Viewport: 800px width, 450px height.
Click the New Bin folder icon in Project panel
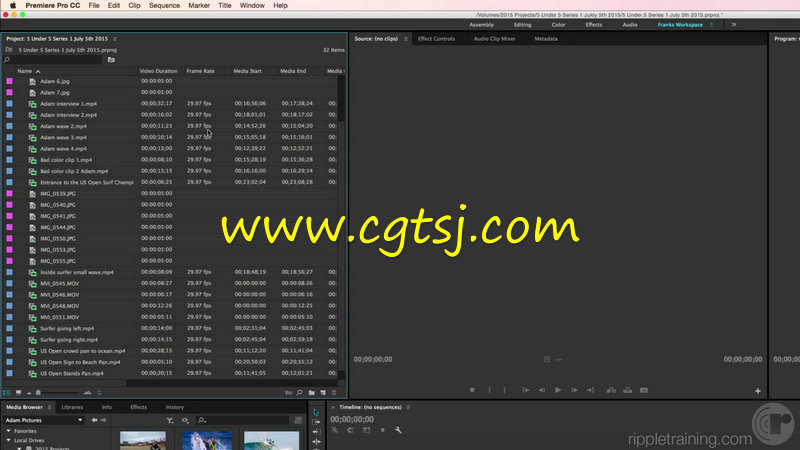coord(312,392)
